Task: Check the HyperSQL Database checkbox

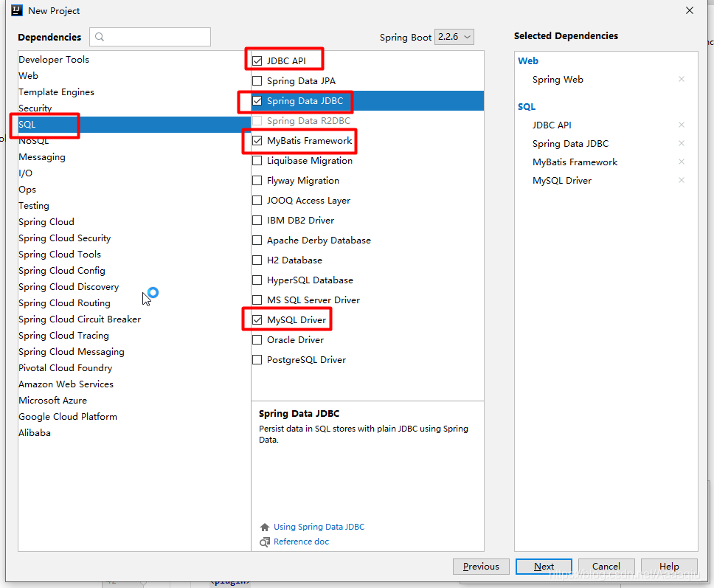Action: [x=257, y=280]
